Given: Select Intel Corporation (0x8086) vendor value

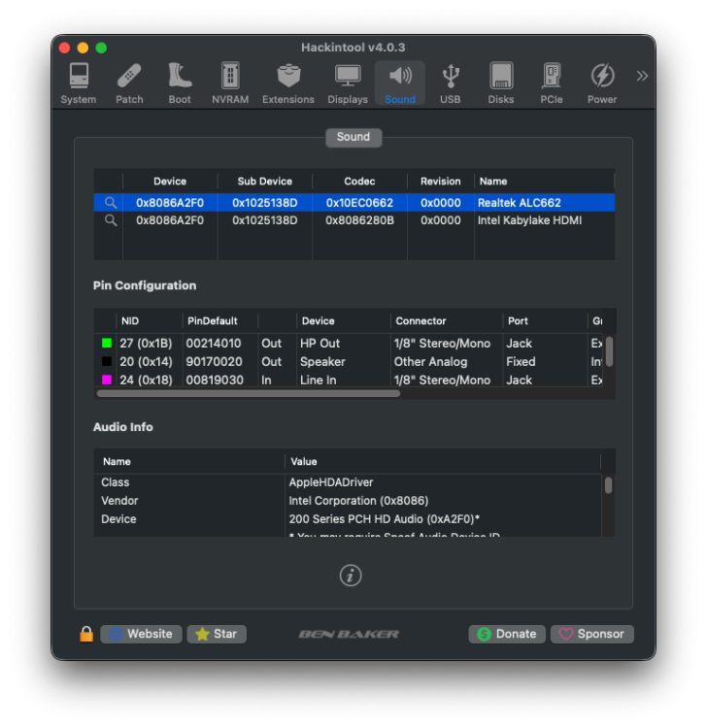Looking at the screenshot, I should click(358, 501).
